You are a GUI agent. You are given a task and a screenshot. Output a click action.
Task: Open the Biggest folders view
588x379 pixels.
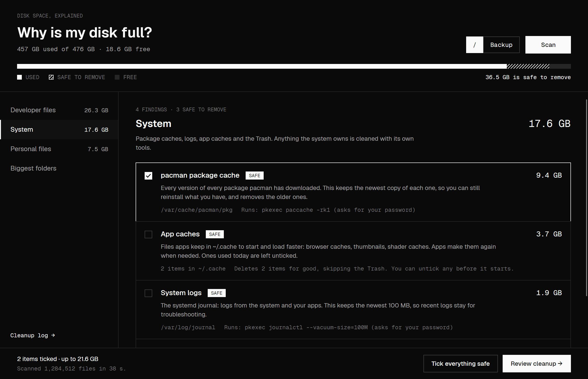59,168
